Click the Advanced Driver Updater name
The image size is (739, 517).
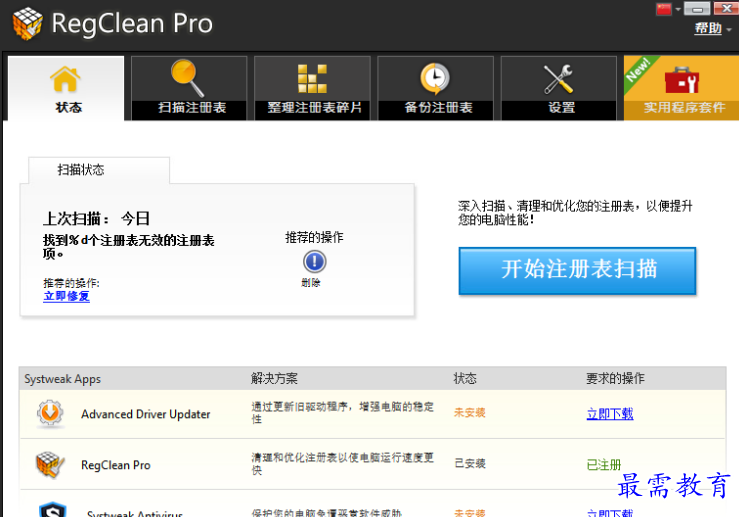coord(146,414)
